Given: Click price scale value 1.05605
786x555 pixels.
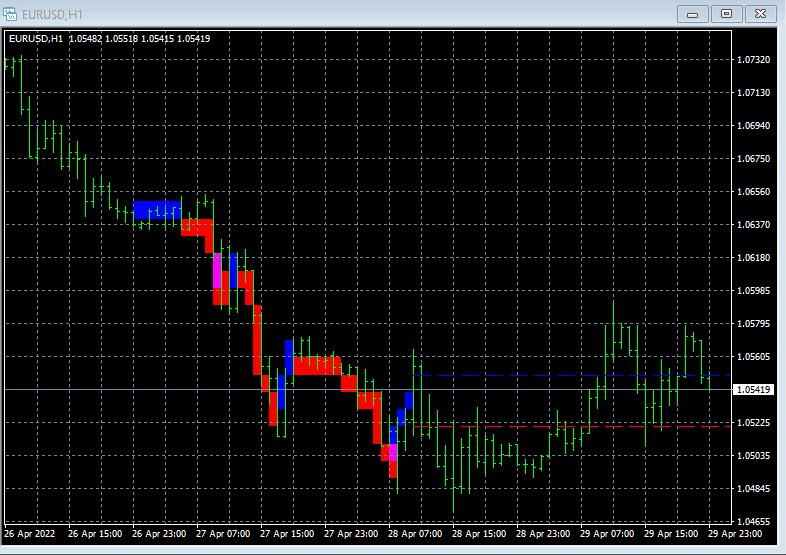Looking at the screenshot, I should click(753, 356).
